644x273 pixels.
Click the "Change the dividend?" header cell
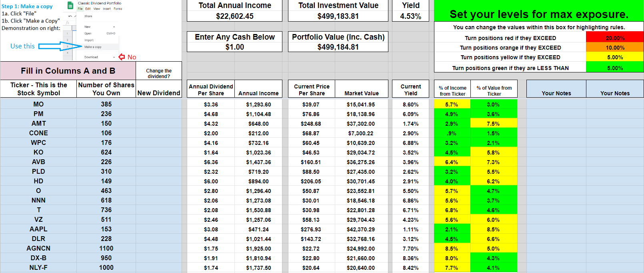159,73
